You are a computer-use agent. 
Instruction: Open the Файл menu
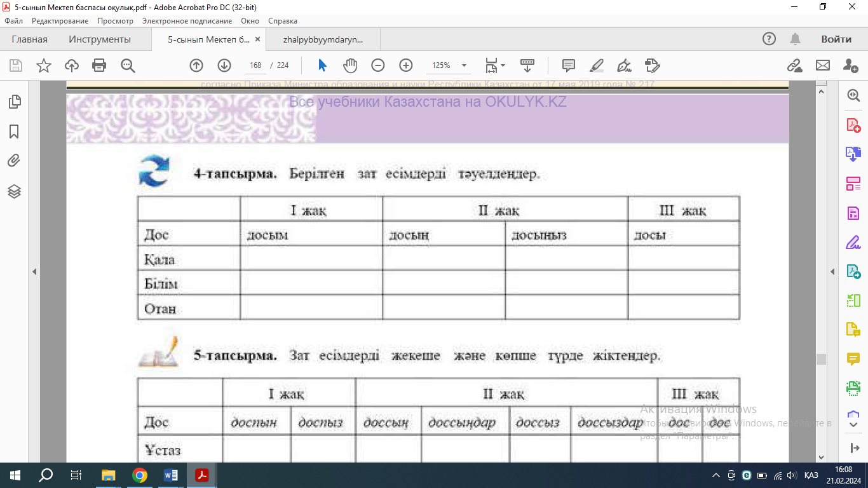coord(13,21)
